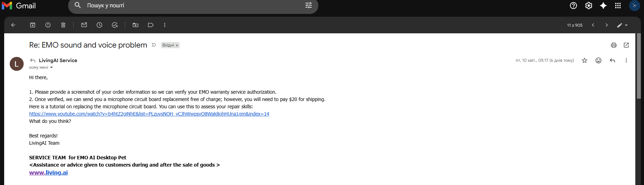Open email in a new window

pyautogui.click(x=626, y=45)
